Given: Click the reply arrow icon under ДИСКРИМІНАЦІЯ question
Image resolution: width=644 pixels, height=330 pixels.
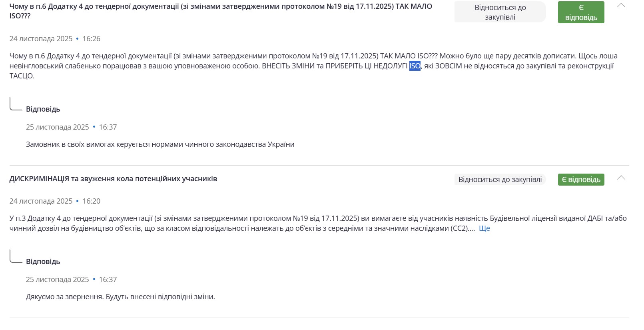Looking at the screenshot, I should (x=16, y=257).
